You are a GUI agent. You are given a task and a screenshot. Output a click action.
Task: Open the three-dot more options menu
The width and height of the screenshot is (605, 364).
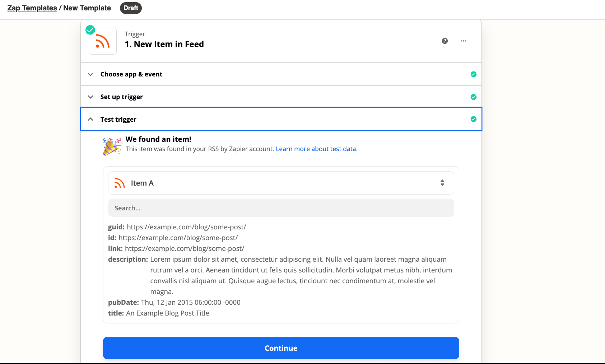[x=464, y=41]
